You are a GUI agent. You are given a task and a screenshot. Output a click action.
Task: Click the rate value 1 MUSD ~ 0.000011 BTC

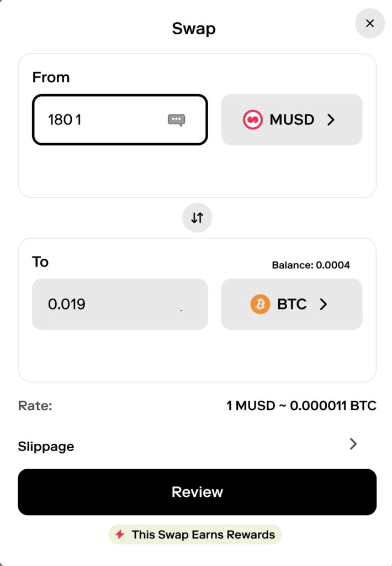(x=301, y=406)
